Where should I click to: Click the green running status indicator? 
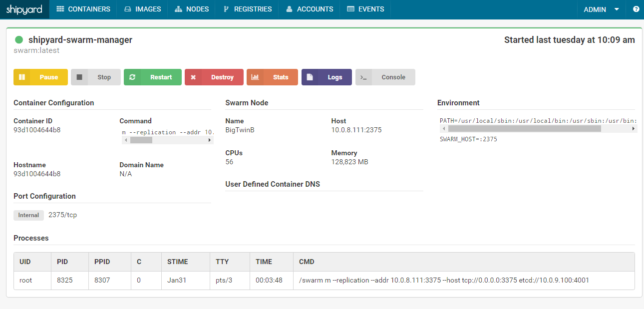click(19, 40)
